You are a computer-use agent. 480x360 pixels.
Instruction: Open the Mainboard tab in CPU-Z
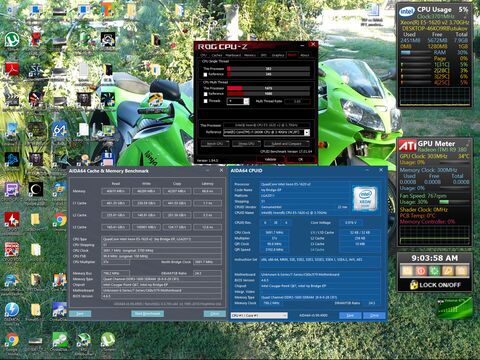tap(233, 55)
